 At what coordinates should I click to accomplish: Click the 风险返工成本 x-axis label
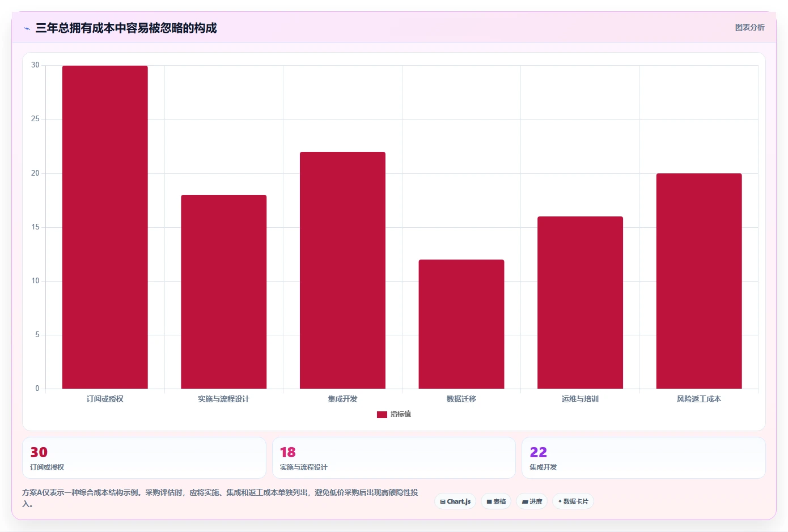click(x=699, y=399)
